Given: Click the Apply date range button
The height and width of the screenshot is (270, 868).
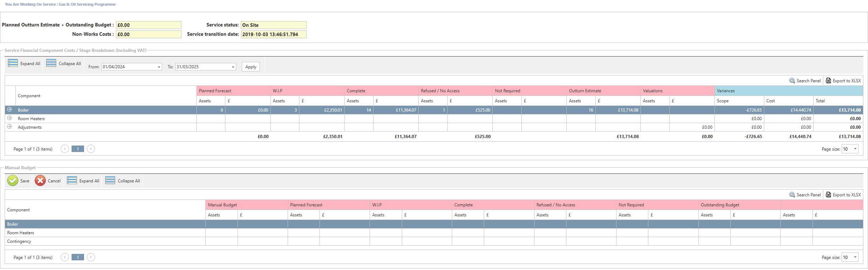Looking at the screenshot, I should point(251,67).
